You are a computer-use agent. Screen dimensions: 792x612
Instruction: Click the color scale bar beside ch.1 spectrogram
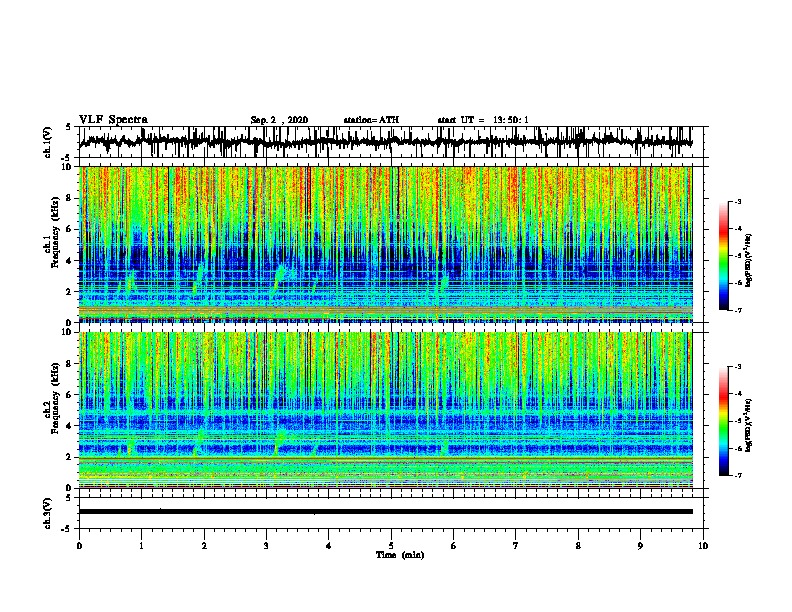[x=724, y=256]
